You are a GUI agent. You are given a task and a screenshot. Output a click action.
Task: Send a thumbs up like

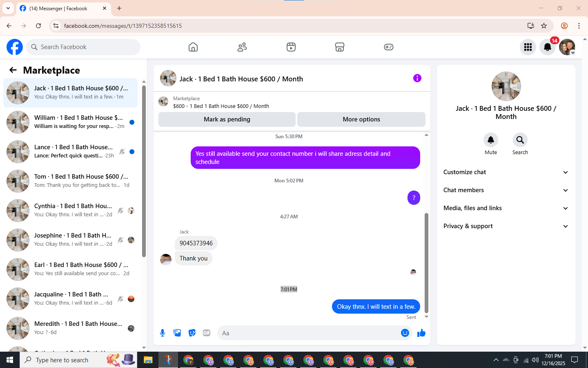pos(421,333)
